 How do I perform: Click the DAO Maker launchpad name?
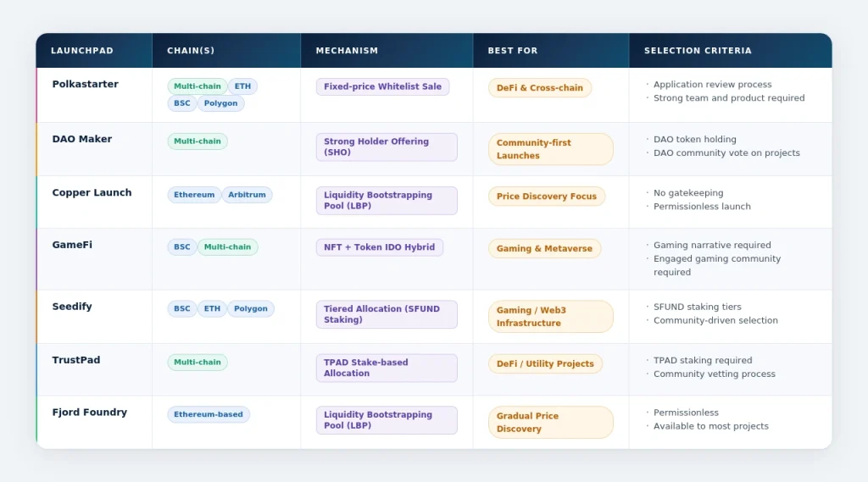click(81, 139)
